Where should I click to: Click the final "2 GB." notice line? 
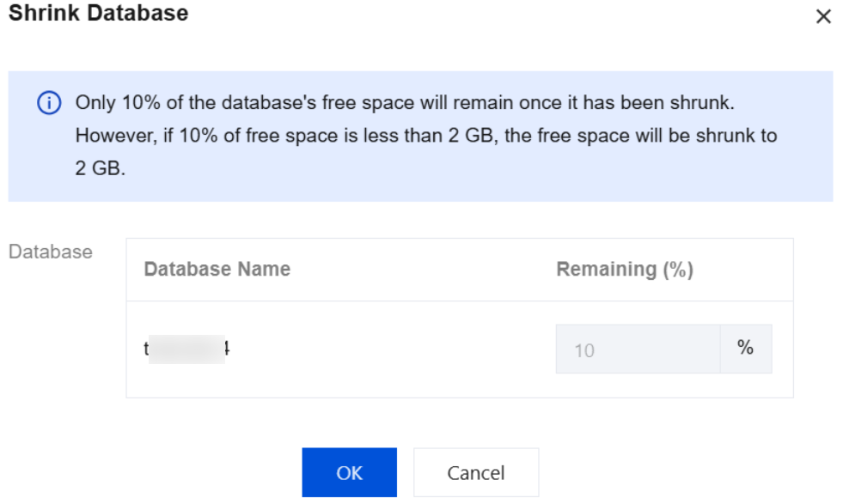coord(100,168)
